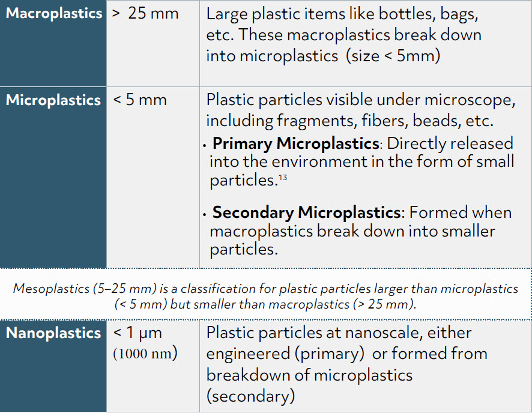Click the "(1000 nm)" conversion text

pyautogui.click(x=145, y=353)
